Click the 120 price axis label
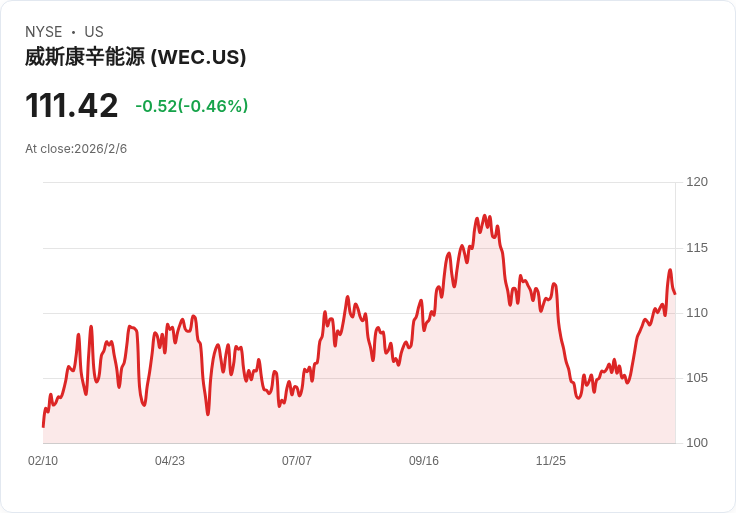 pyautogui.click(x=697, y=182)
